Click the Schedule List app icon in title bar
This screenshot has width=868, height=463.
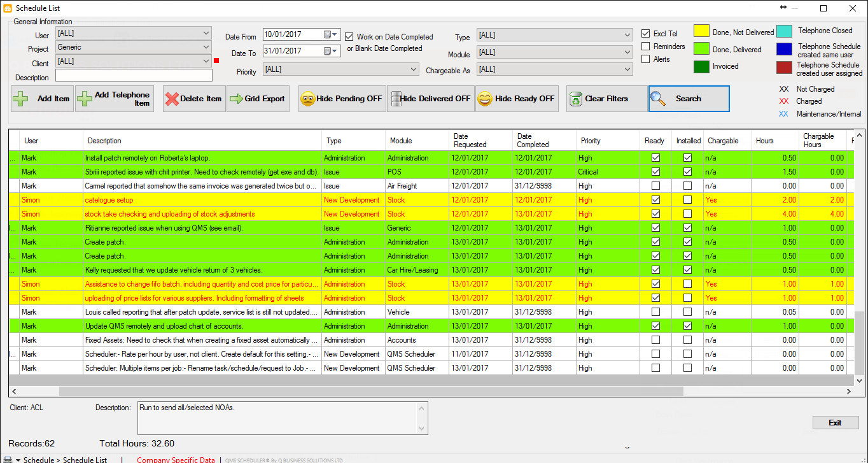click(8, 8)
